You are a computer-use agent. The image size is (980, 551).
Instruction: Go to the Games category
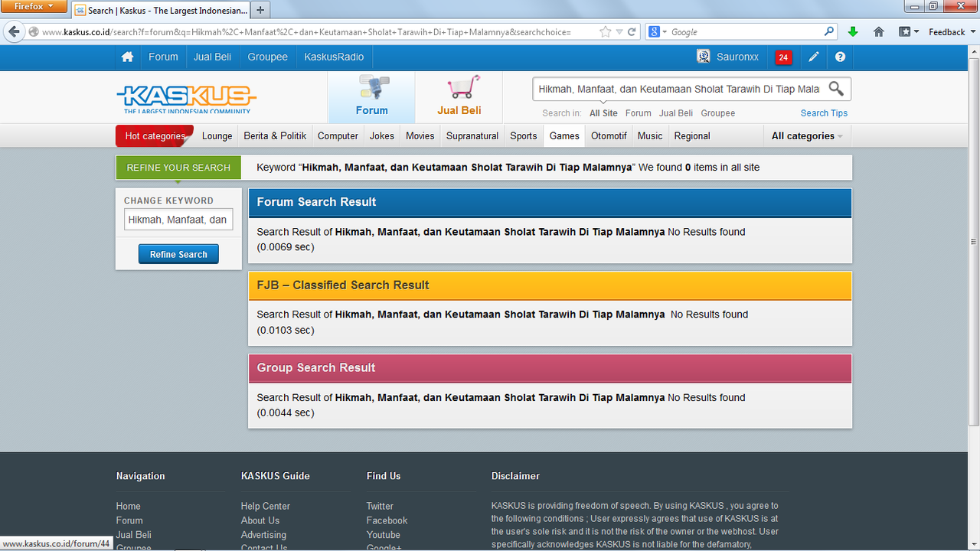564,136
